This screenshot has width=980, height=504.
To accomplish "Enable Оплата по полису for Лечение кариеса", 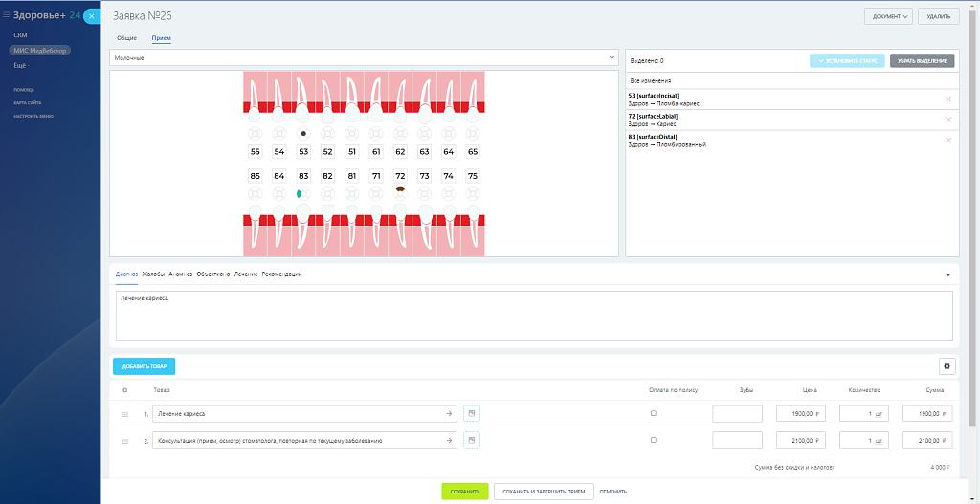I will pos(654,414).
